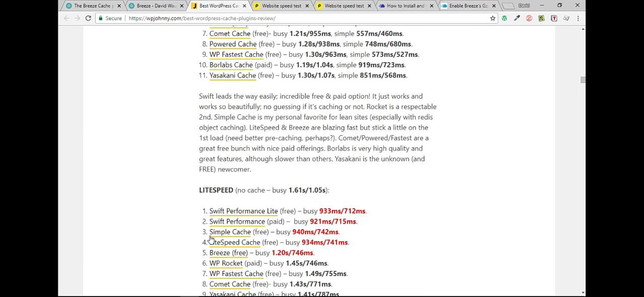644x297 pixels.
Task: Open the Chrome three-dot menu
Action: [578, 18]
